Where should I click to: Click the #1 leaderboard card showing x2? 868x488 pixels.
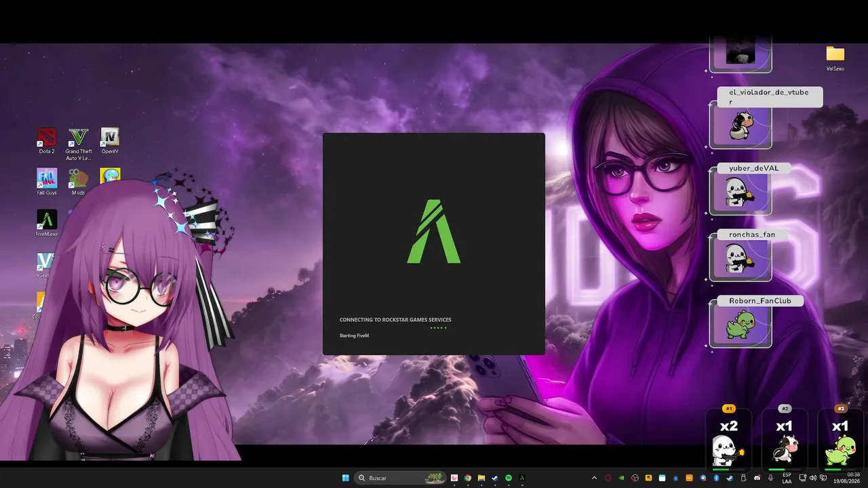click(x=729, y=438)
